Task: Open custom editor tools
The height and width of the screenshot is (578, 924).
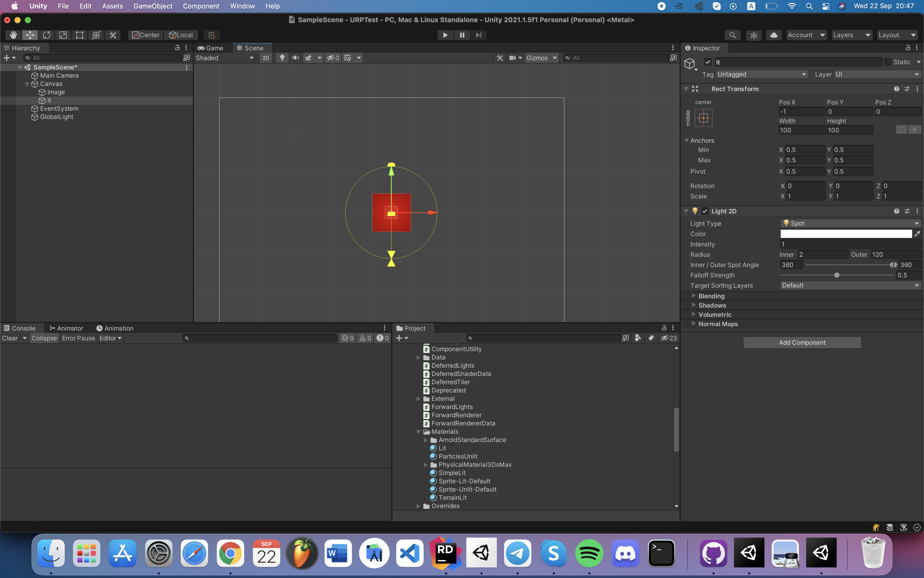Action: [113, 35]
